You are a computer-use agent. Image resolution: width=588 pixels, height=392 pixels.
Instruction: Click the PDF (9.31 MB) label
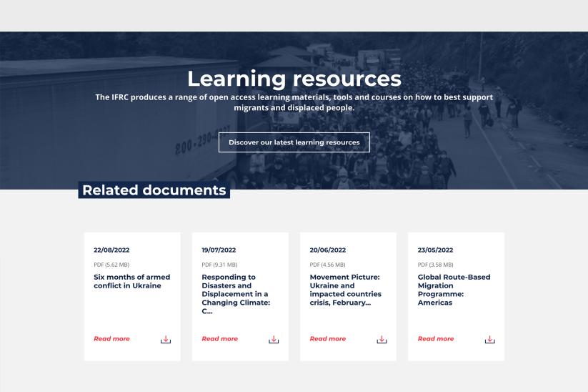[219, 265]
